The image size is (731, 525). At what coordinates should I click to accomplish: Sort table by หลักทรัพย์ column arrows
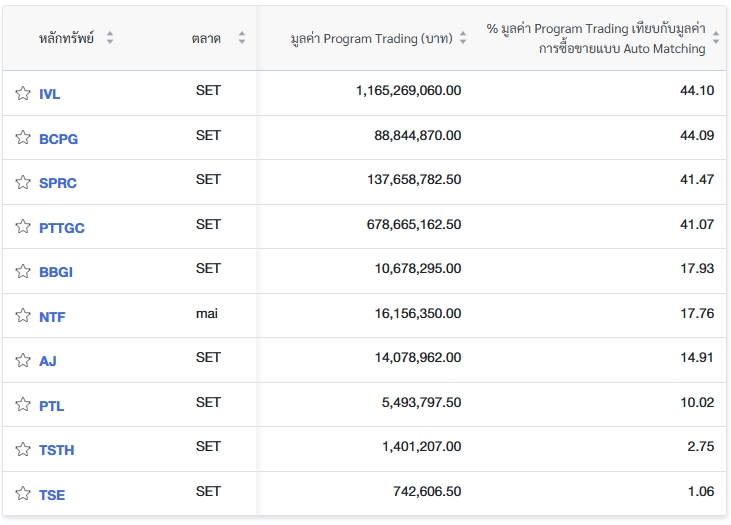click(x=110, y=38)
